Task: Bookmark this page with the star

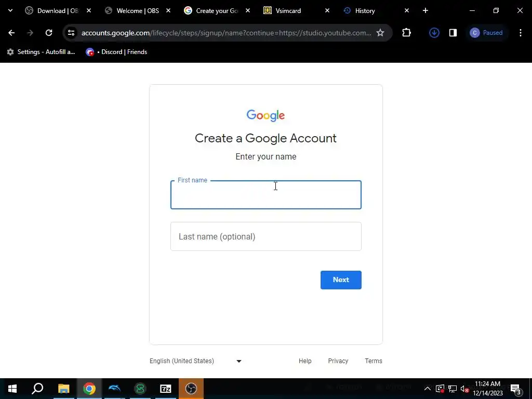Action: pyautogui.click(x=380, y=33)
